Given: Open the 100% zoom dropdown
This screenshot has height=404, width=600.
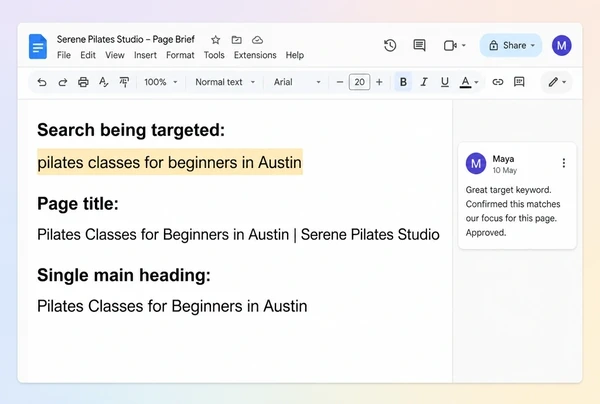Looking at the screenshot, I should pyautogui.click(x=161, y=82).
